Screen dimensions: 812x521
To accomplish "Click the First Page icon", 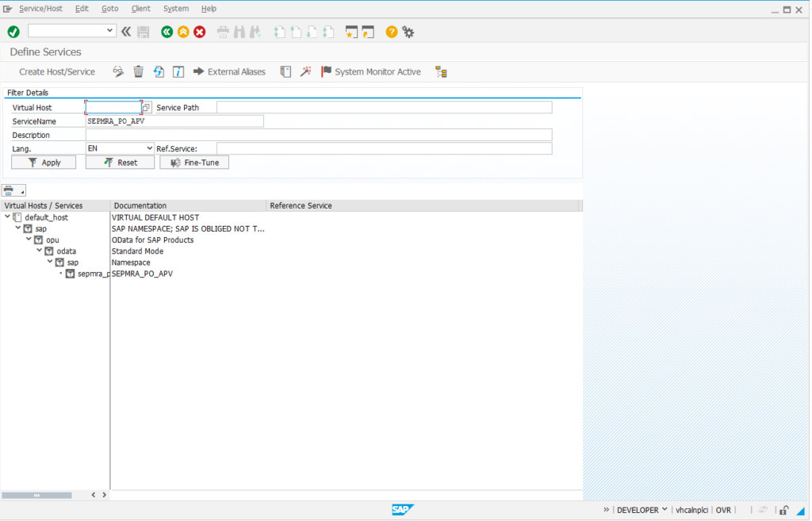I will point(280,32).
